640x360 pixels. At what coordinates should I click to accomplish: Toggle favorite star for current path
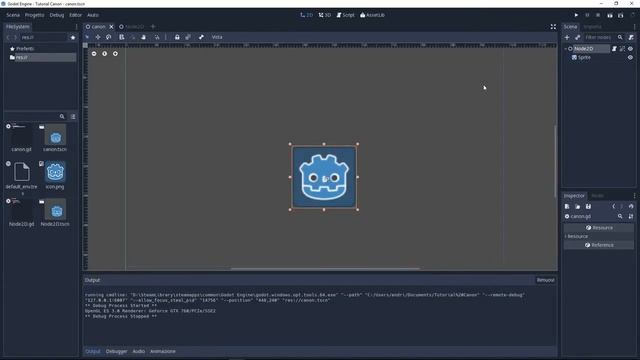point(73,38)
